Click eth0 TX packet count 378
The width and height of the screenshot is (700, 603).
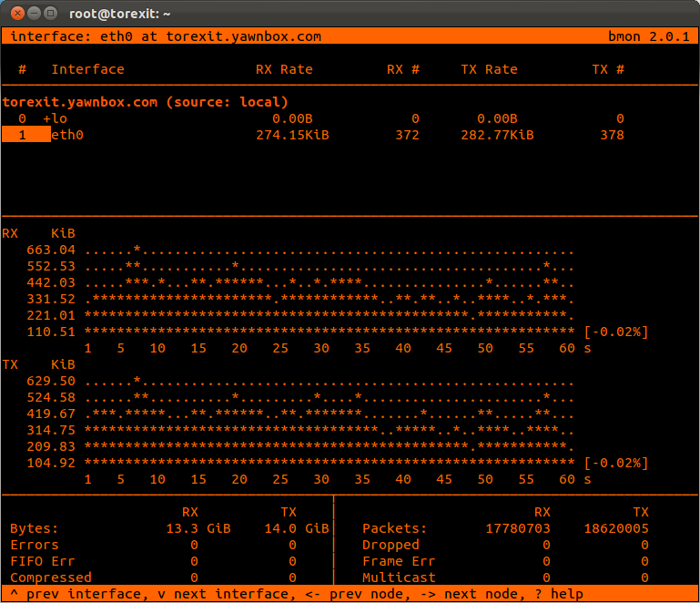(612, 135)
